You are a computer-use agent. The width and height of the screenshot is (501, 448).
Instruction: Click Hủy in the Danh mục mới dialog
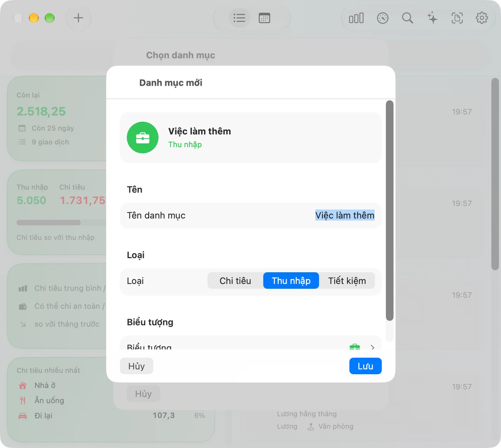(136, 366)
